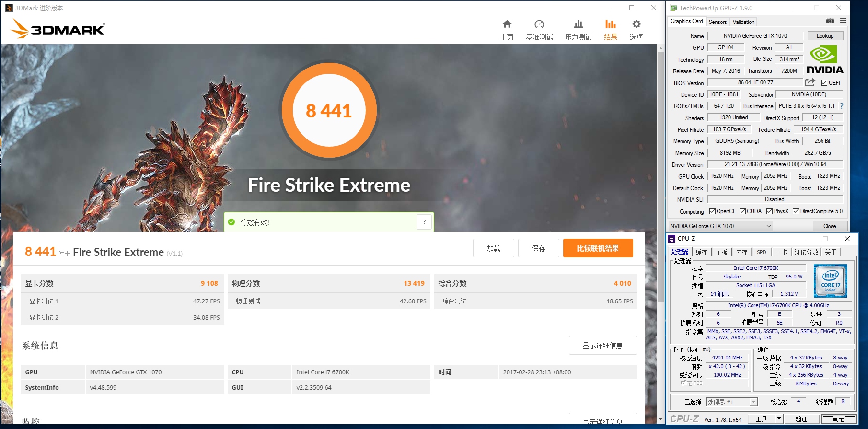Click the green valid-score check icon
This screenshot has height=429, width=868.
click(231, 222)
